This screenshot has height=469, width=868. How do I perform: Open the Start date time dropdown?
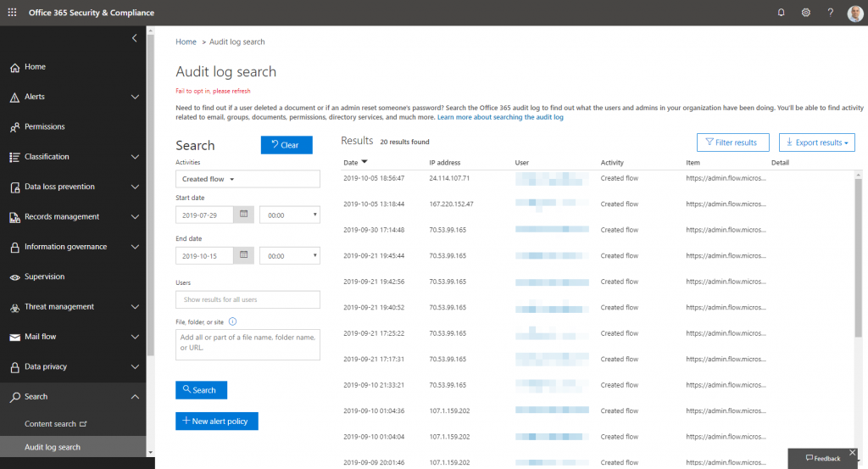(x=289, y=215)
